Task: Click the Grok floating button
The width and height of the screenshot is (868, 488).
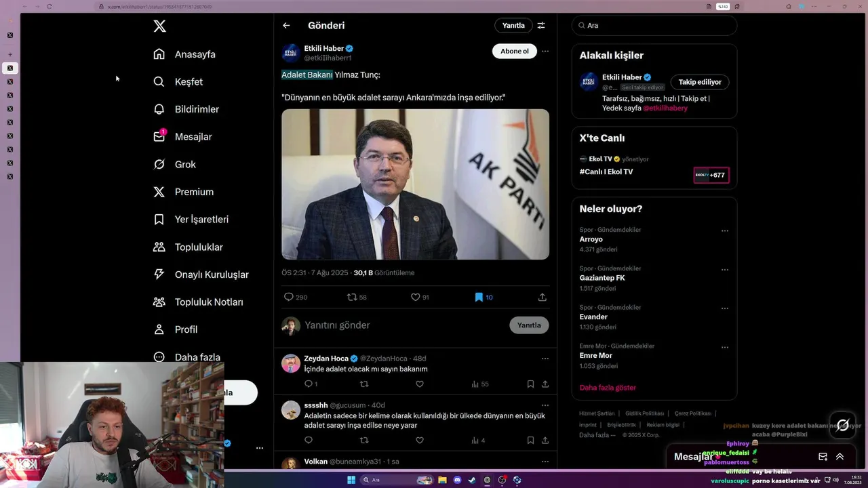Action: tap(843, 426)
